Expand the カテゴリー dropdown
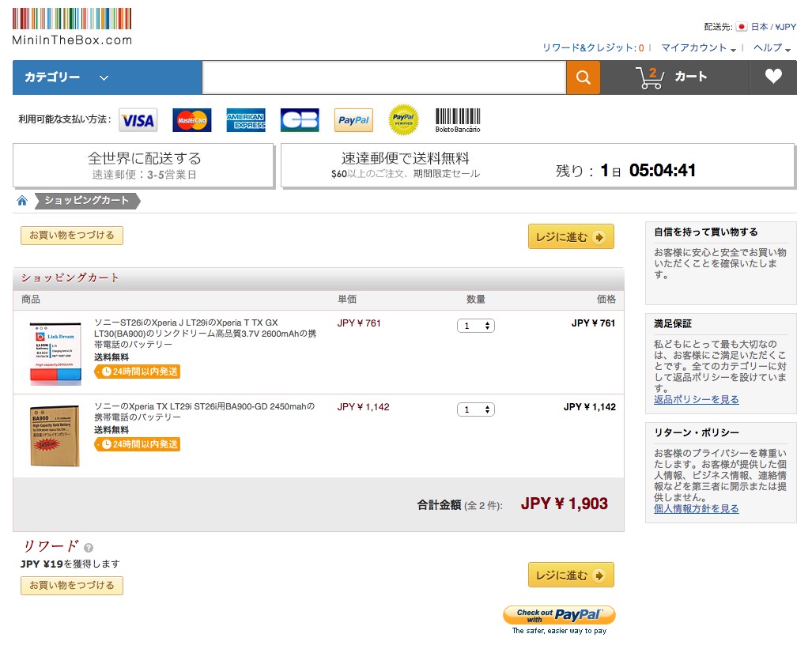Image resolution: width=812 pixels, height=649 pixels. (108, 77)
